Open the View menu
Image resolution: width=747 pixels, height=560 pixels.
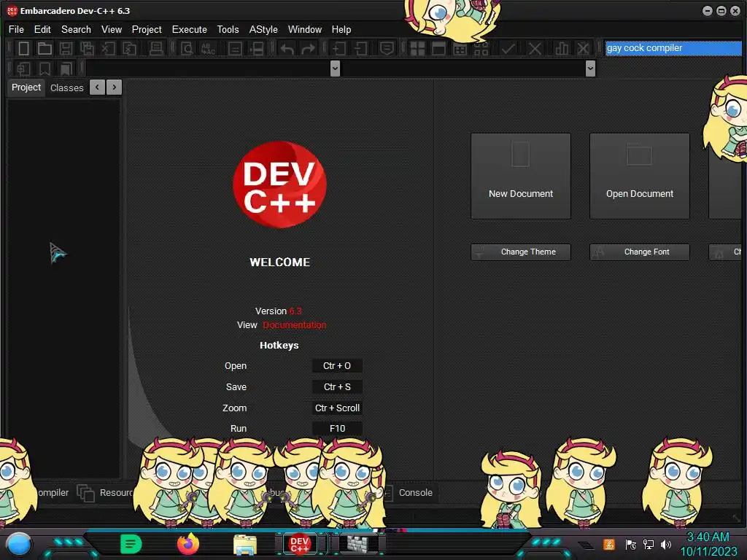click(112, 29)
